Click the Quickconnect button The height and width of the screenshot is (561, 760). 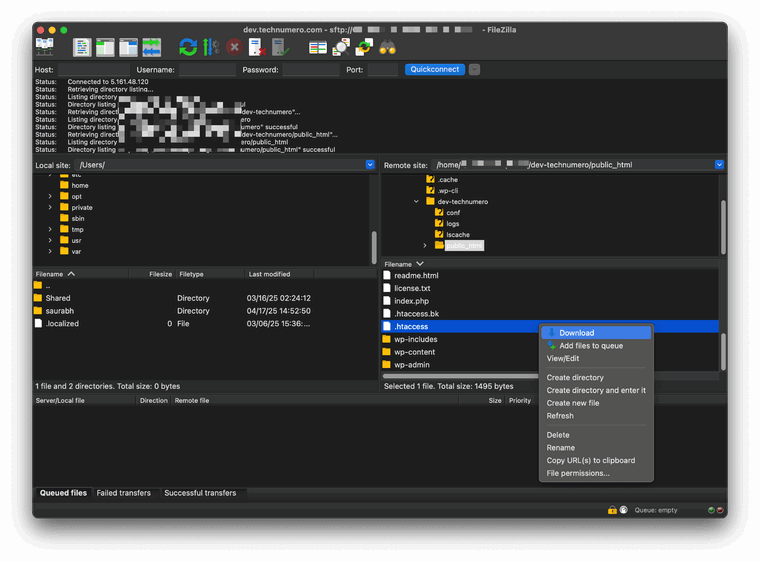[435, 69]
